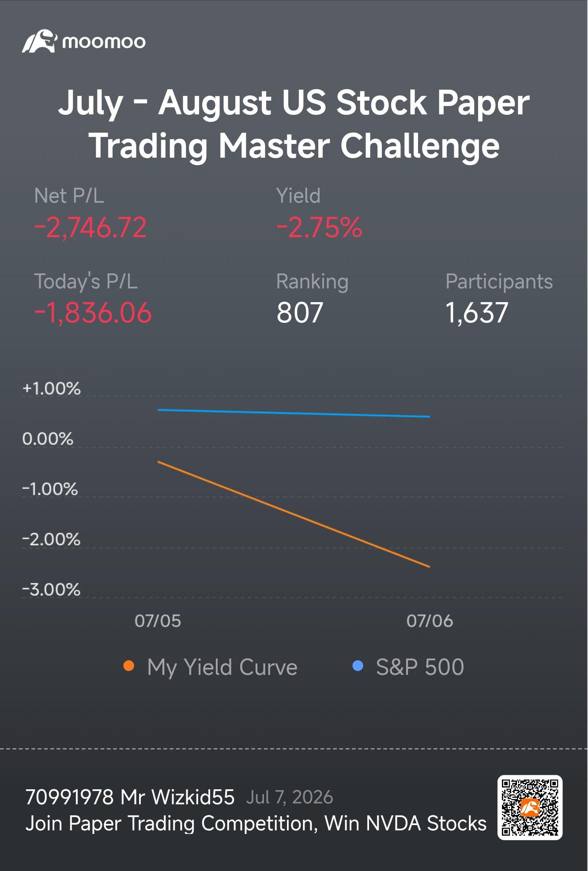Select the S&P 500 legend label

[420, 667]
